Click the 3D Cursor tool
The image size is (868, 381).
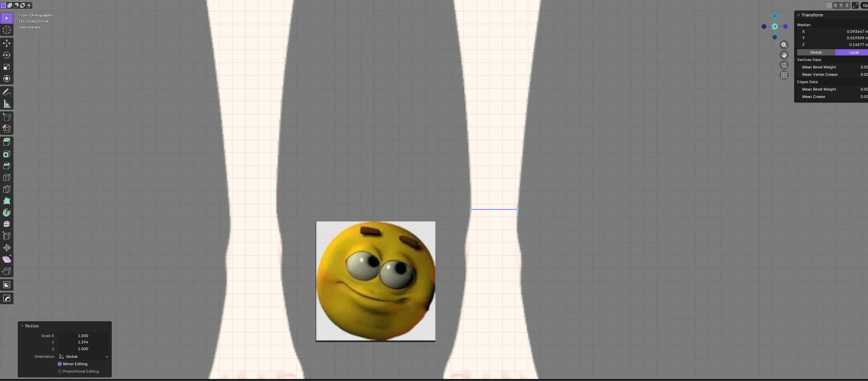pyautogui.click(x=7, y=30)
